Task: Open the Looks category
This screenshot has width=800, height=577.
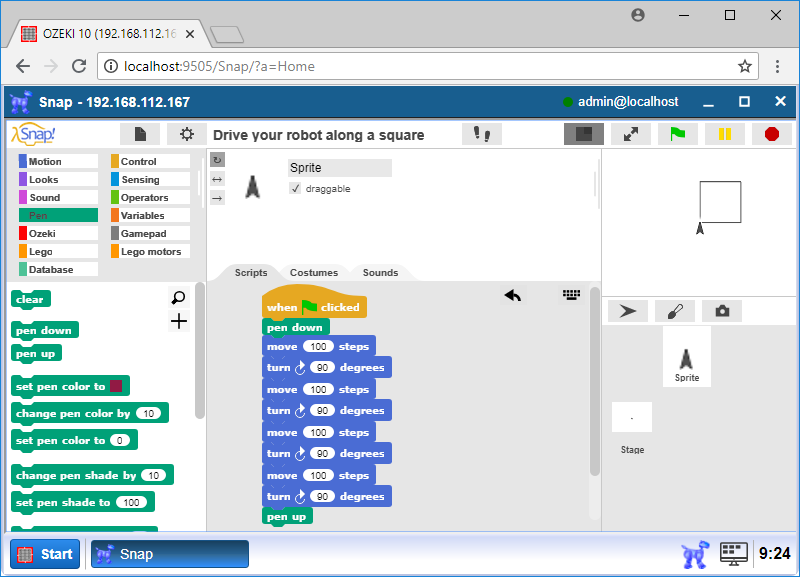Action: pyautogui.click(x=58, y=179)
